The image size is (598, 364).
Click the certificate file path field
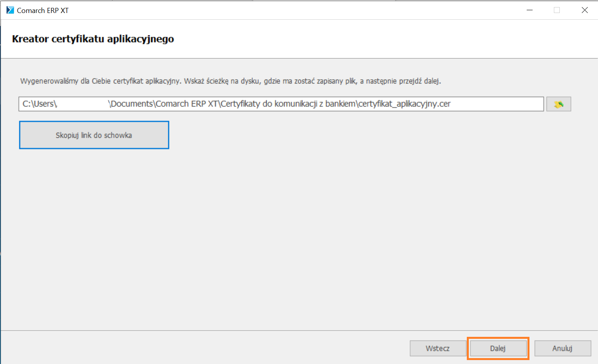click(x=496, y=104)
